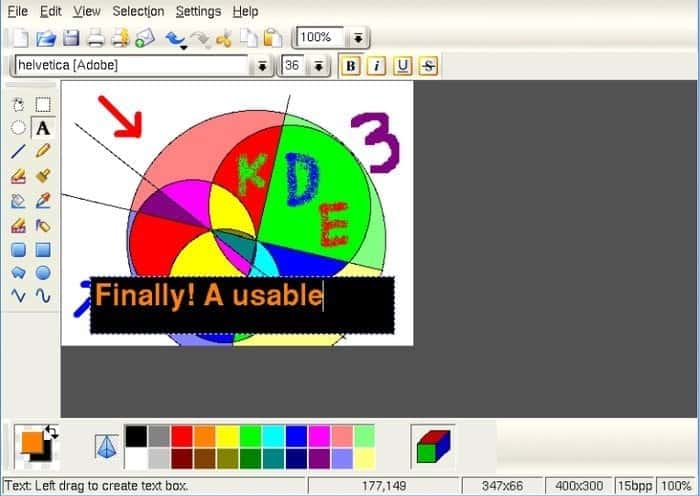Open the Edit menu

point(50,11)
